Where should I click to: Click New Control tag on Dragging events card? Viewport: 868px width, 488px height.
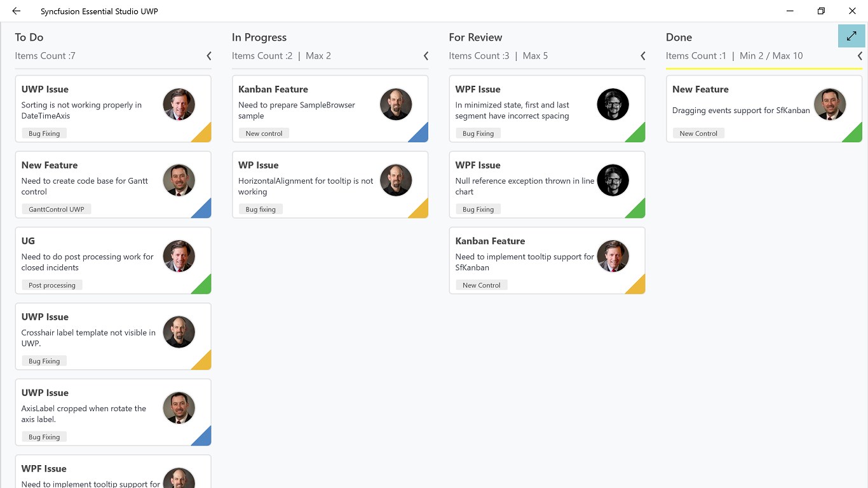click(698, 133)
